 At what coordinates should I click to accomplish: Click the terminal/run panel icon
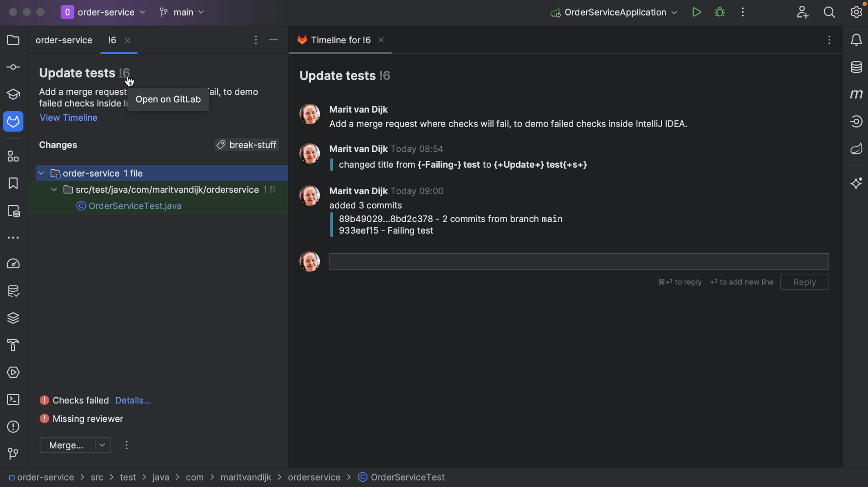[x=13, y=400]
